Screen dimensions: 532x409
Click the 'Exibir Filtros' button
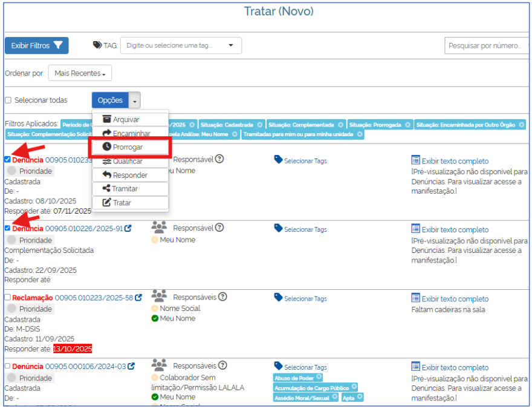[x=36, y=45]
